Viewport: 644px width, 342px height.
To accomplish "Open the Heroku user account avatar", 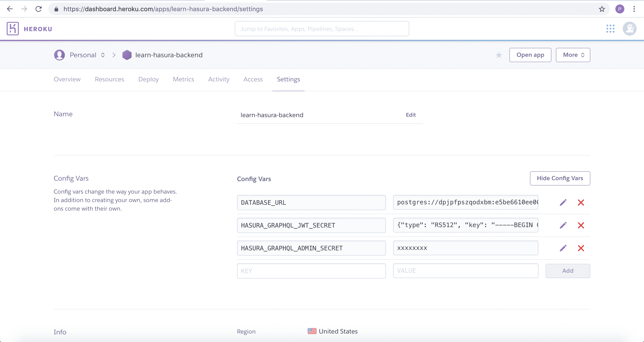I will tap(629, 29).
